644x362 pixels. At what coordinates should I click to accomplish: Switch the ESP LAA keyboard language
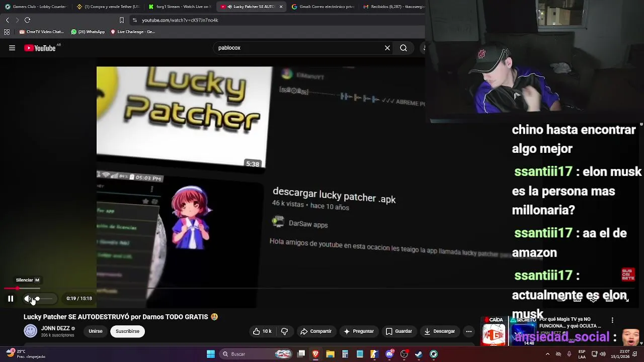(582, 354)
